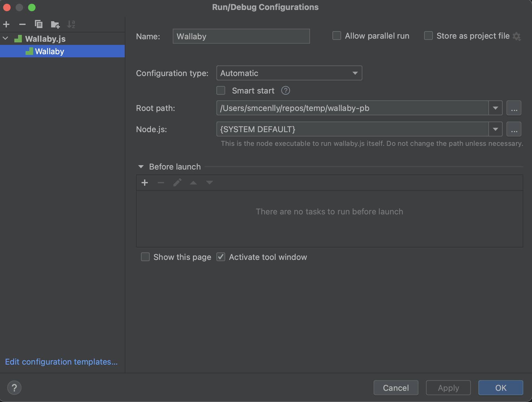The width and height of the screenshot is (532, 402).
Task: Apply the configuration changes
Action: click(448, 388)
